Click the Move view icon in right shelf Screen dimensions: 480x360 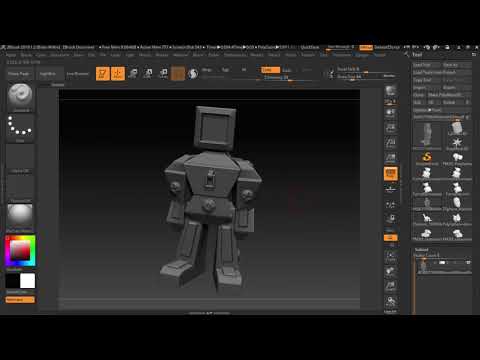pyautogui.click(x=391, y=272)
